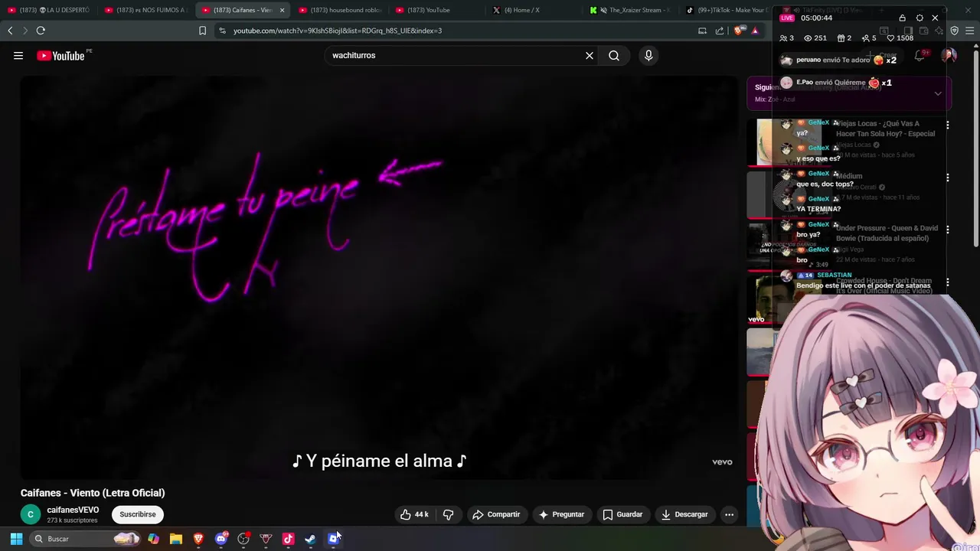Open the Crowded House Don't Dream video
The image size is (980, 551).
tap(884, 285)
